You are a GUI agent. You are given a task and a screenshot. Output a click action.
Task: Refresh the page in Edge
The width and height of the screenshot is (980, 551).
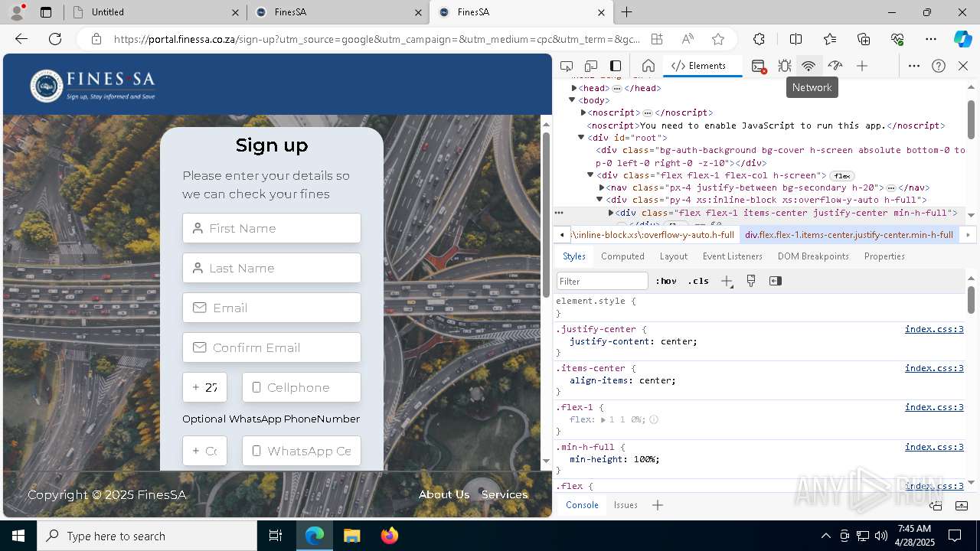pyautogui.click(x=55, y=39)
